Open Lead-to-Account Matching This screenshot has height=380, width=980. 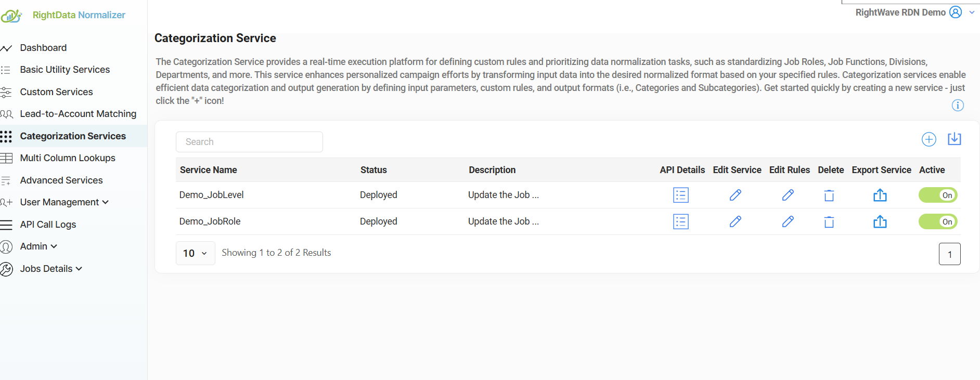(78, 114)
